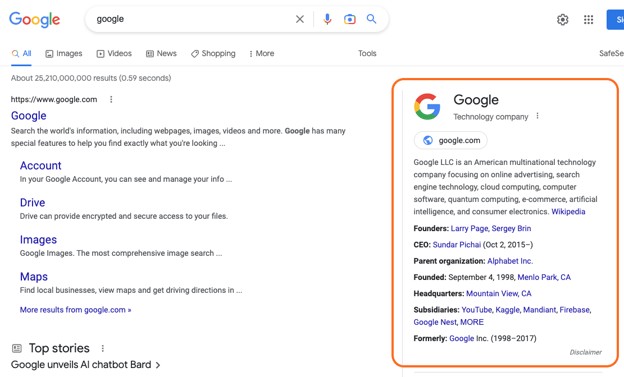Click the Google logo in the header

35,19
